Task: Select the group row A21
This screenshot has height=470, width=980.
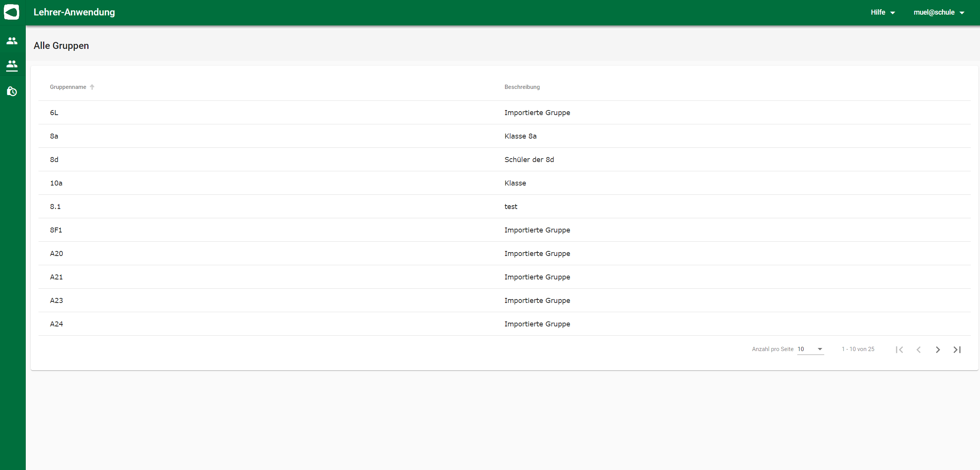Action: click(504, 277)
